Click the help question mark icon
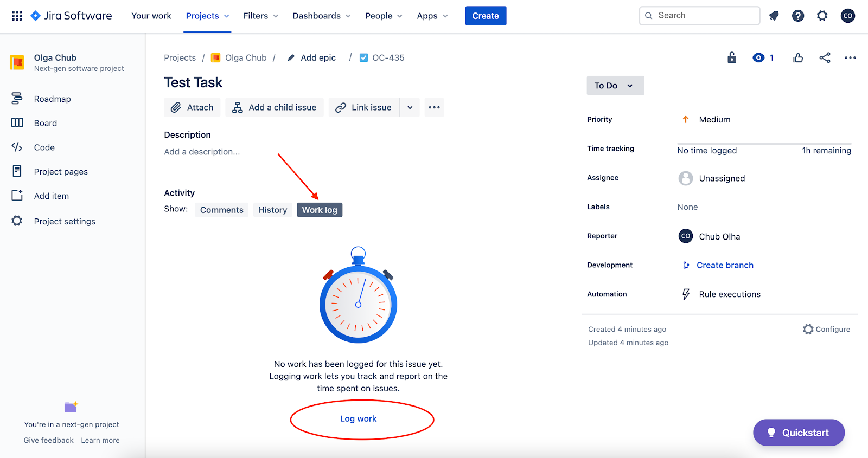Viewport: 868px width, 458px height. coord(797,16)
